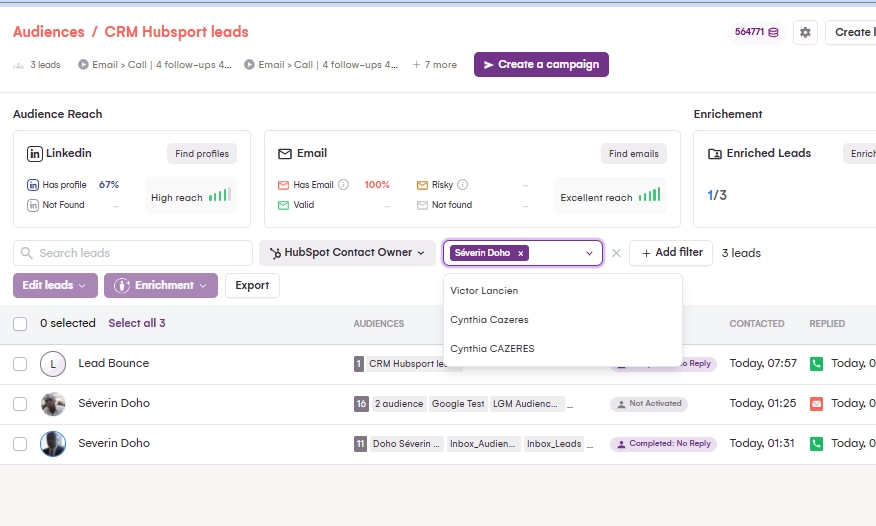
Task: Click the second Email > Call campaign tag
Action: tap(321, 65)
